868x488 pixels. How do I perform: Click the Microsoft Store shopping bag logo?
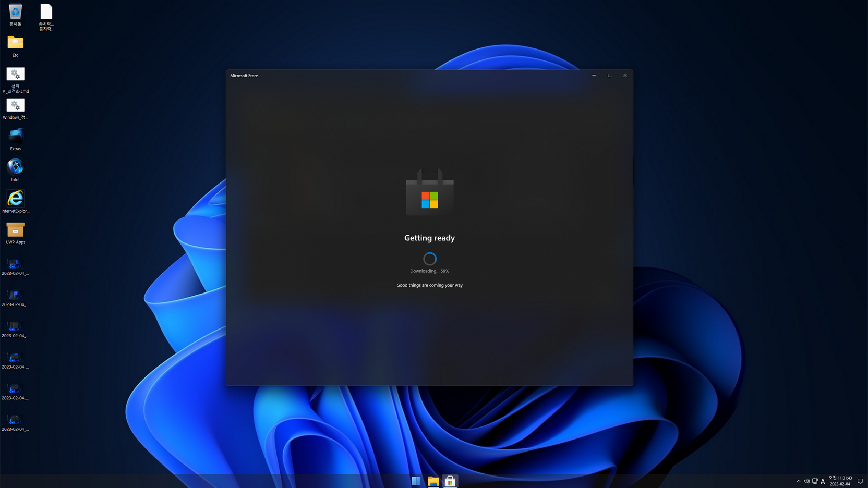coord(430,192)
